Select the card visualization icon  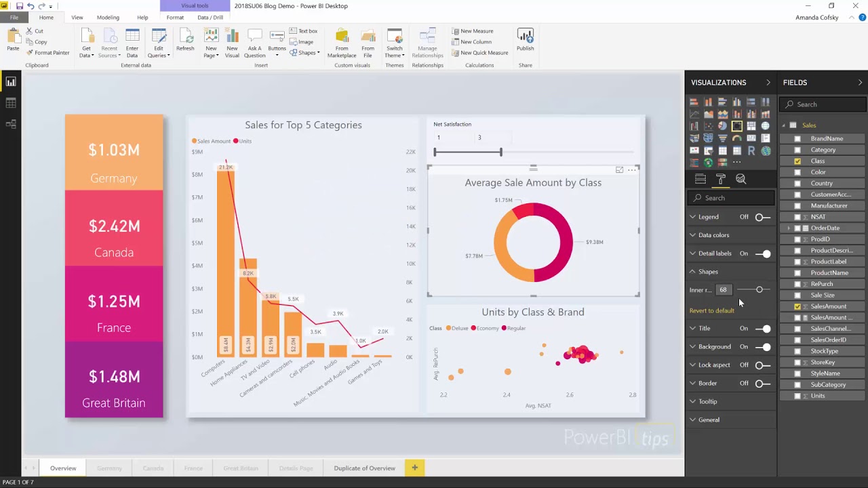coord(751,138)
